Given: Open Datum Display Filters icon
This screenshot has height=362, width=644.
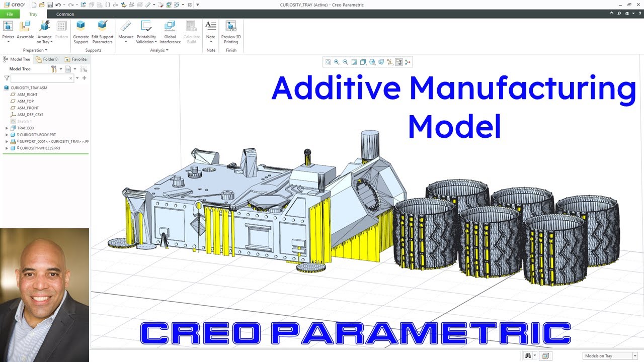Looking at the screenshot, I should click(x=390, y=62).
